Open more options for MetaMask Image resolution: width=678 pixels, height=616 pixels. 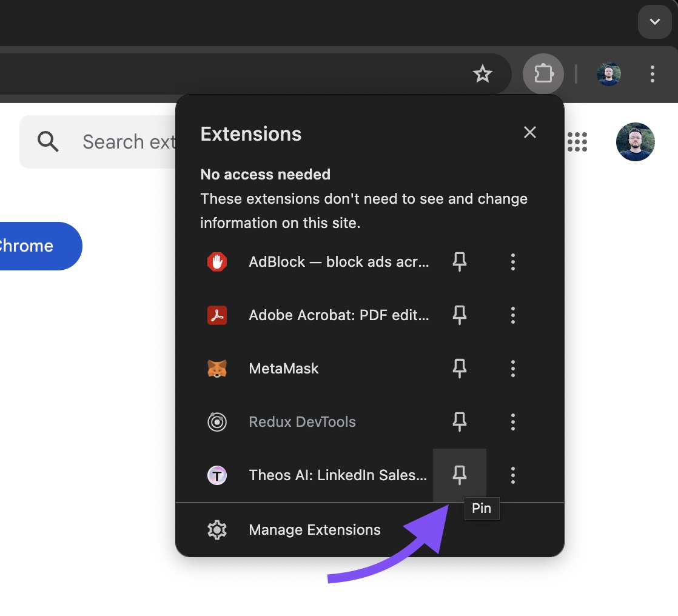pos(513,369)
